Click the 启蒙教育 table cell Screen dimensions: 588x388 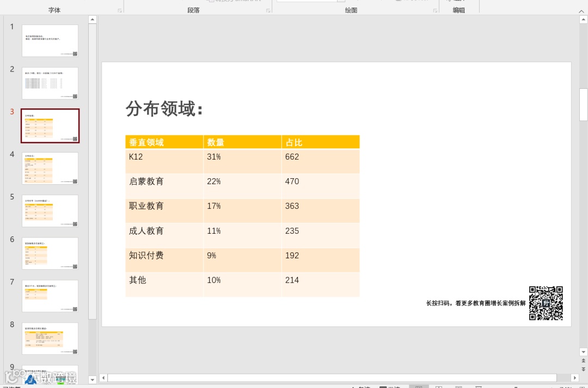click(164, 186)
